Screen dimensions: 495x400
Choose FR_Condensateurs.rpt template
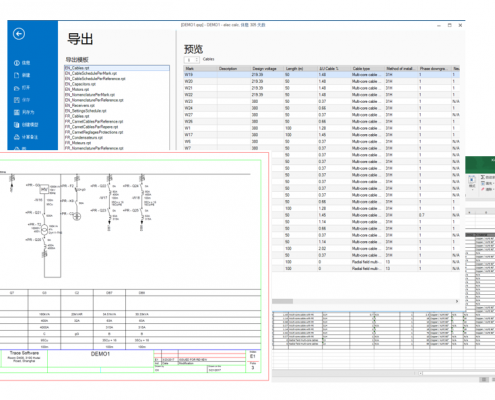click(x=84, y=137)
